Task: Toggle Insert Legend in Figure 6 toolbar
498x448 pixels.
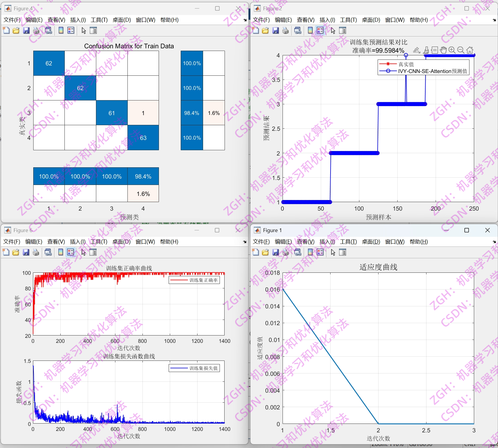Action: pos(71,252)
